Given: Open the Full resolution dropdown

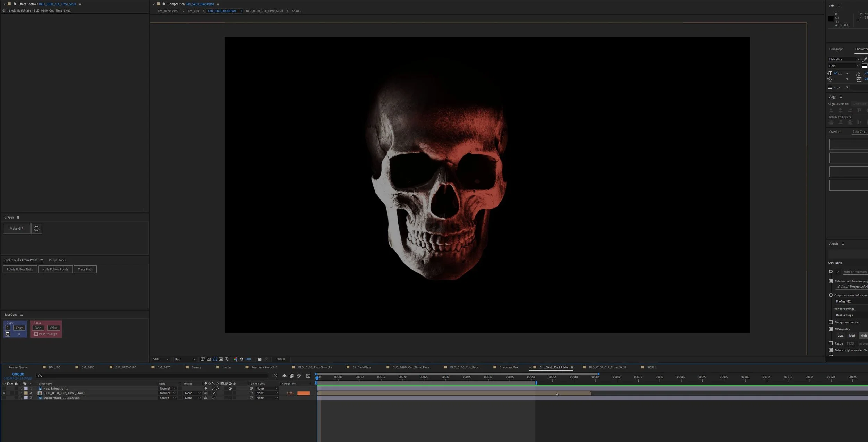Looking at the screenshot, I should coord(185,359).
